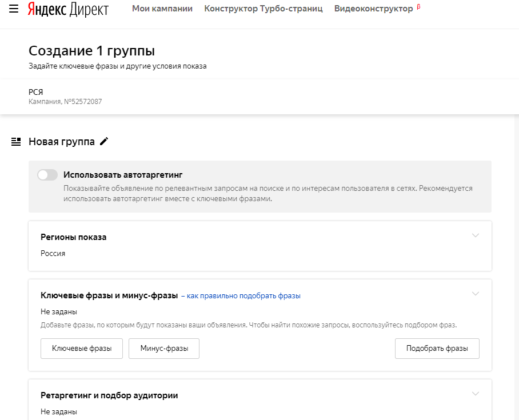This screenshot has height=420, width=519.
Task: Edit group name with pencil icon
Action: tap(104, 141)
